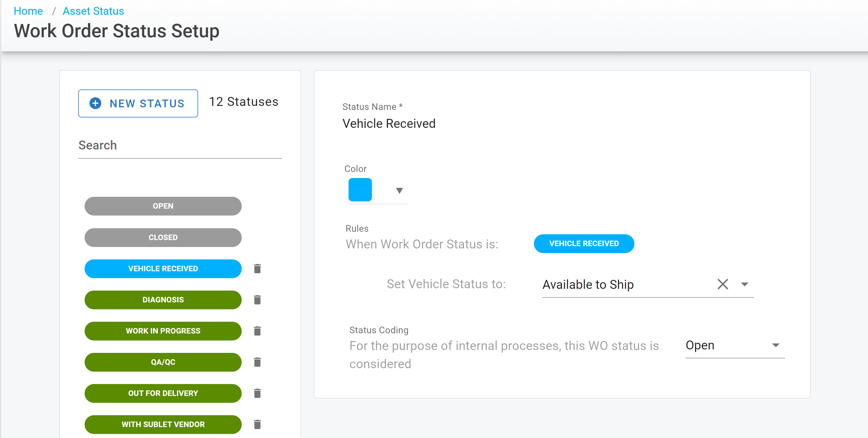Open the Status Coding dropdown showing Open

735,345
